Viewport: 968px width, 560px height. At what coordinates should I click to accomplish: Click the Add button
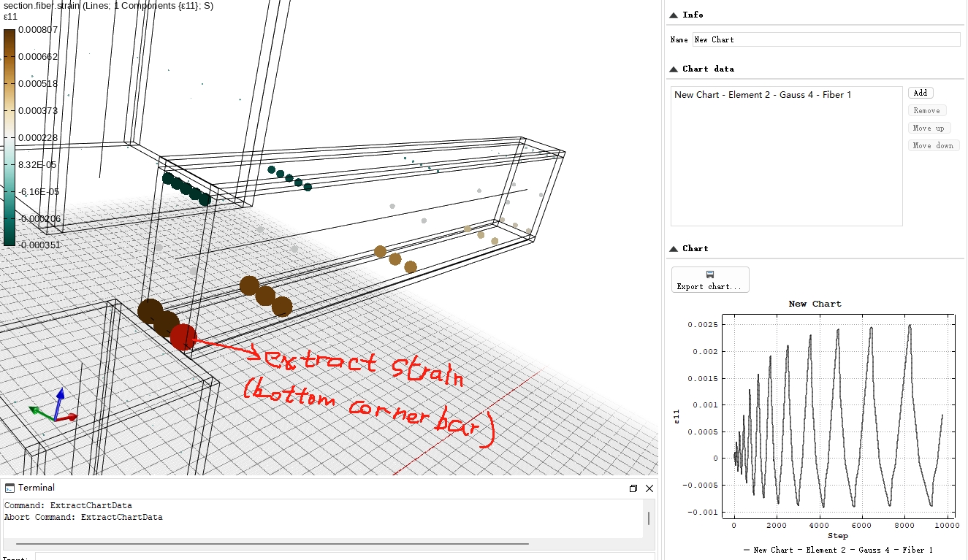click(x=921, y=93)
